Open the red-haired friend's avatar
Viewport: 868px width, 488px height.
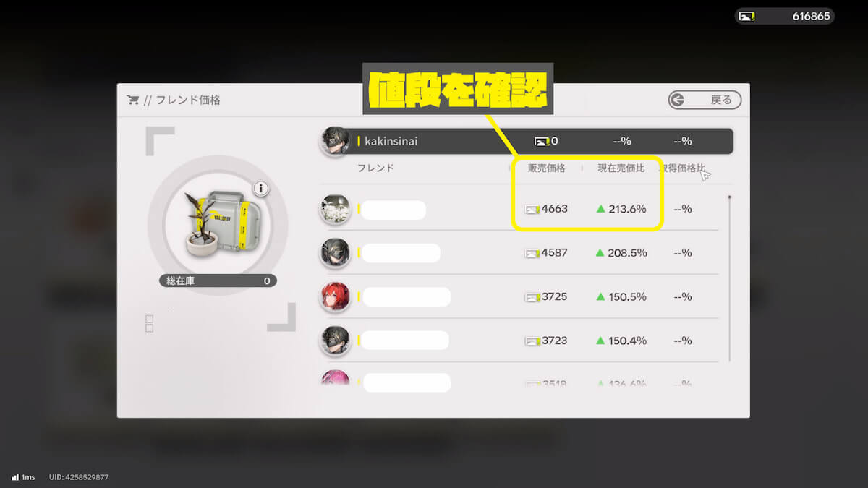[x=335, y=296]
